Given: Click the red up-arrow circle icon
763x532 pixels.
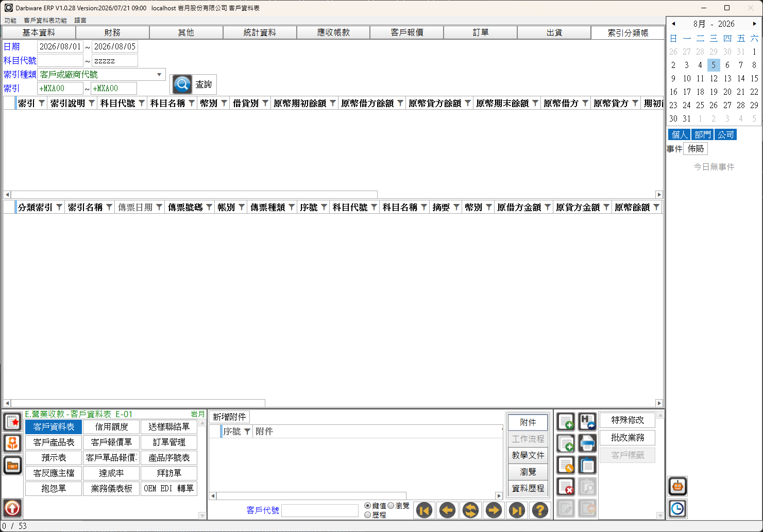Looking at the screenshot, I should (12, 508).
